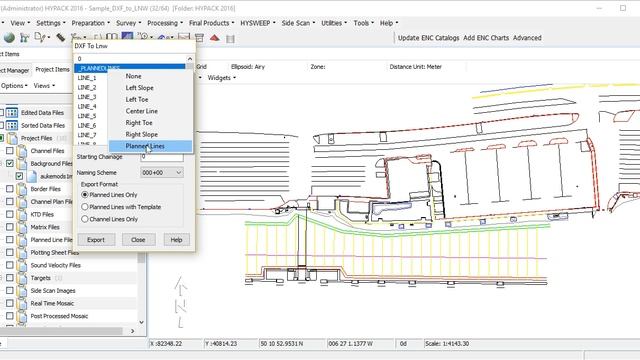Click Update ENC Catalogs
Viewport: 640px width, 360px height.
[x=429, y=38]
